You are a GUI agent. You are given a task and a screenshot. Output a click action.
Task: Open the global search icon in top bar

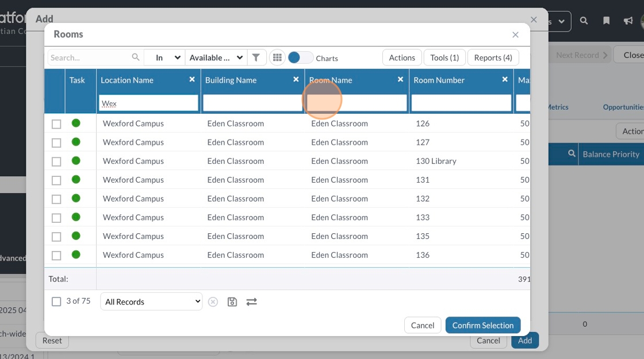[x=584, y=21]
